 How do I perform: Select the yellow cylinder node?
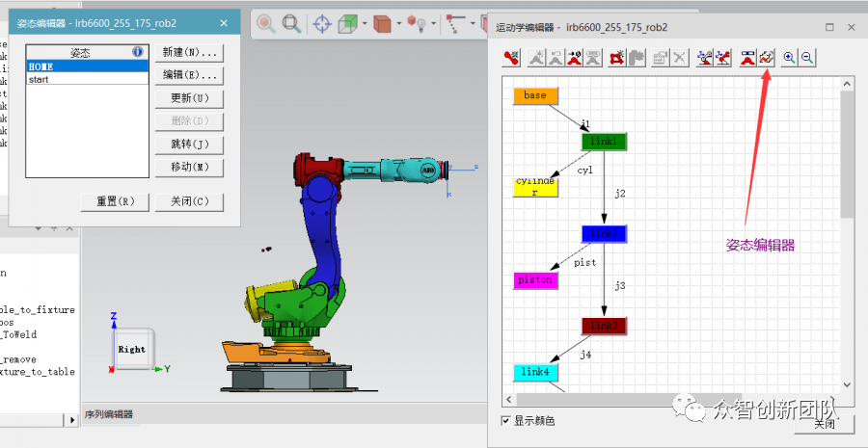point(535,186)
